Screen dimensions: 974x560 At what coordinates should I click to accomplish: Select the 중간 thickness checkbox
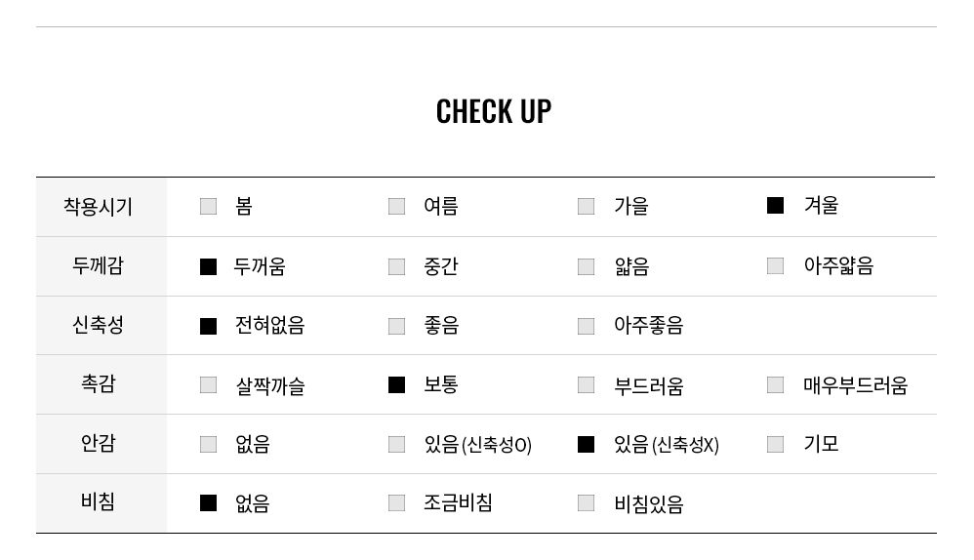396,266
